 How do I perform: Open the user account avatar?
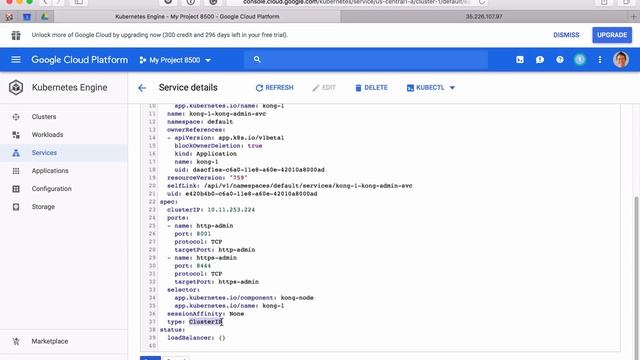pyautogui.click(x=621, y=60)
